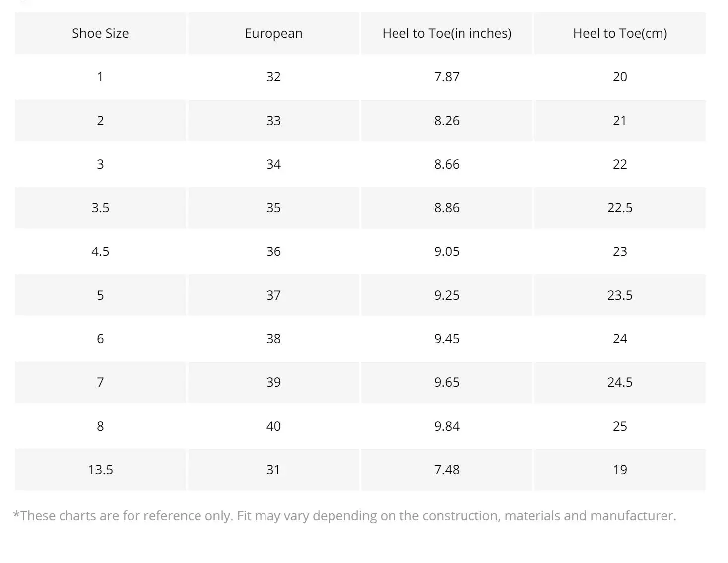Click the reference-only disclaimer text

click(x=344, y=516)
